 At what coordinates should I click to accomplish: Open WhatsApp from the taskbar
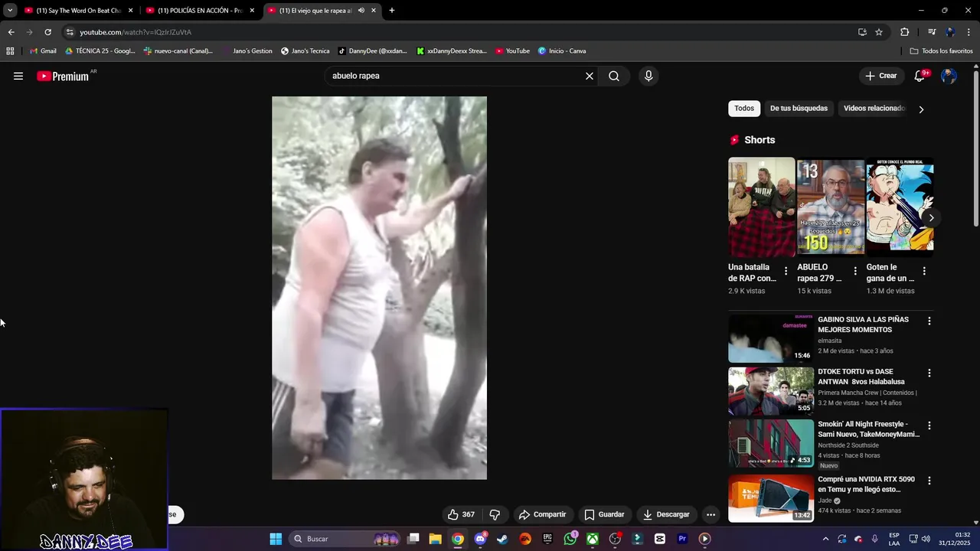coord(570,539)
